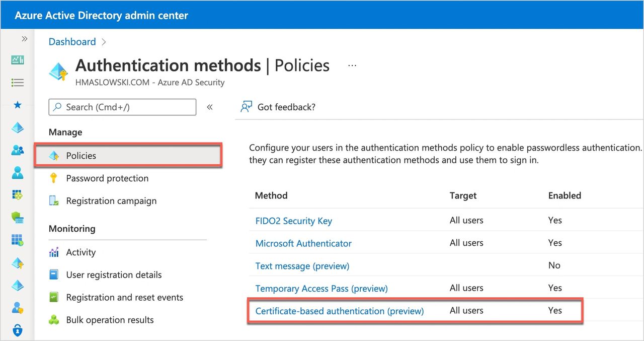
Task: Expand the left navigation rail with double chevron
Action: (x=24, y=39)
